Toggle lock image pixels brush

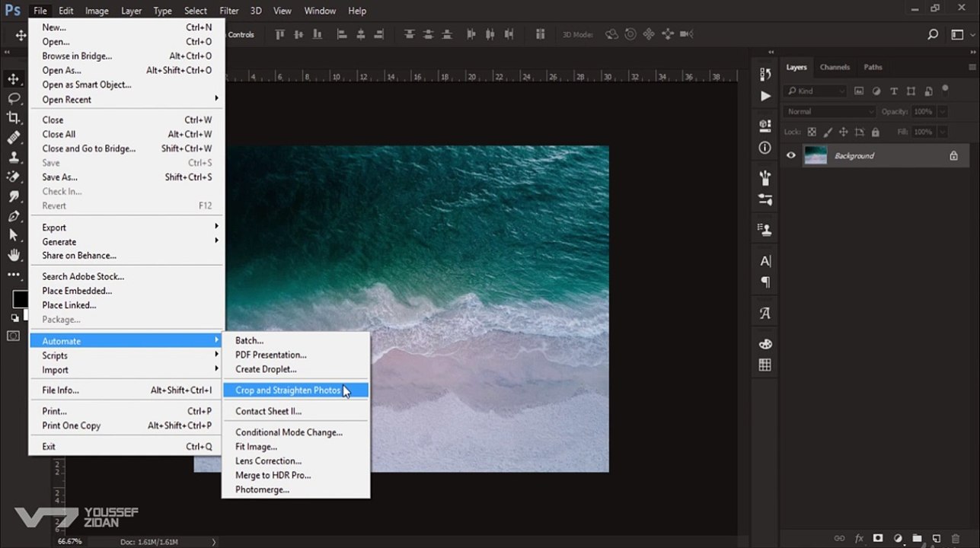[828, 132]
